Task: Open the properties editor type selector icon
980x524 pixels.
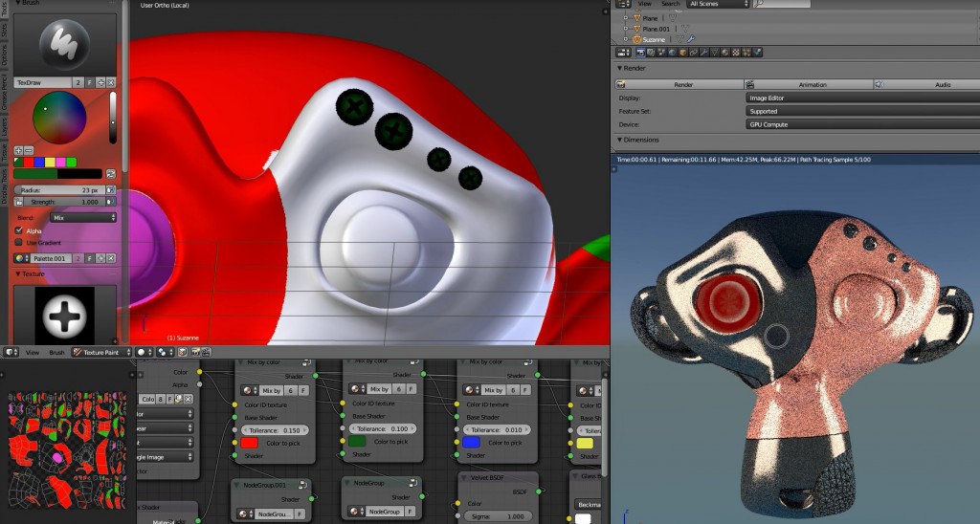Action: tap(623, 53)
